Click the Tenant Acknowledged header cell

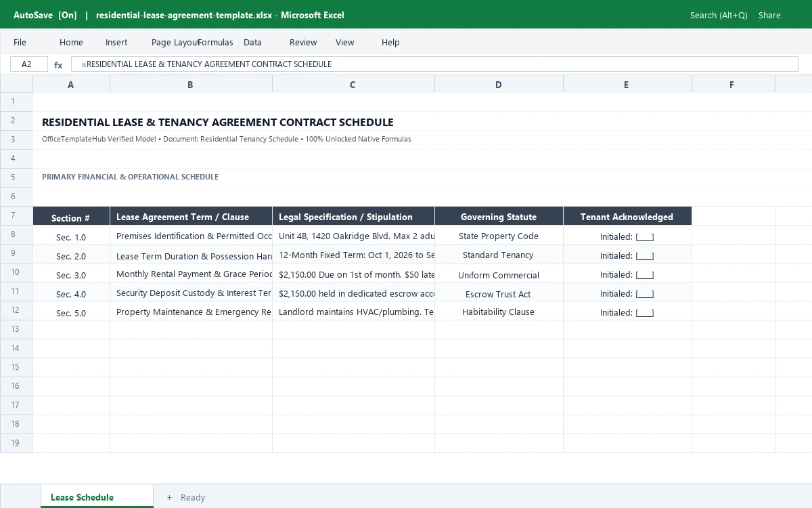(x=627, y=216)
